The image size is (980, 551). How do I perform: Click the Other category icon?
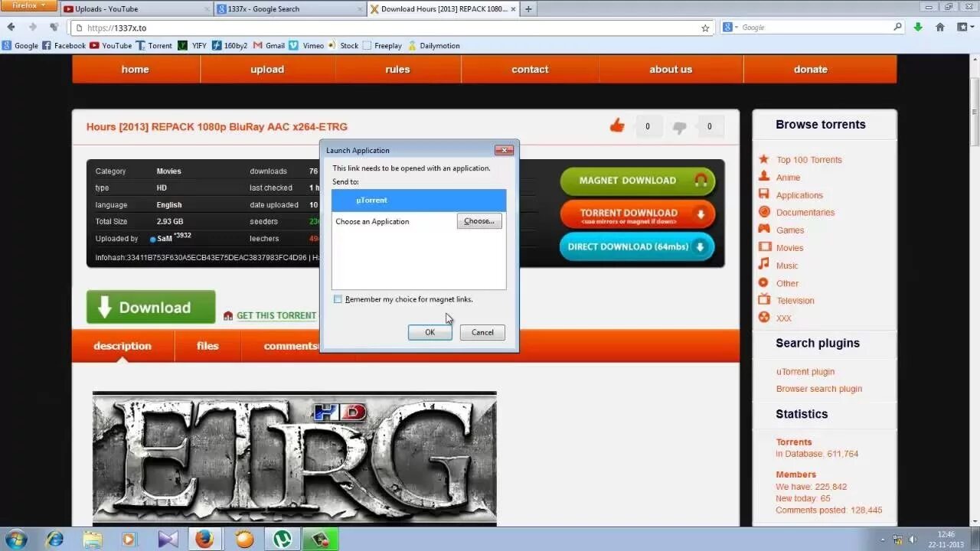click(x=763, y=282)
